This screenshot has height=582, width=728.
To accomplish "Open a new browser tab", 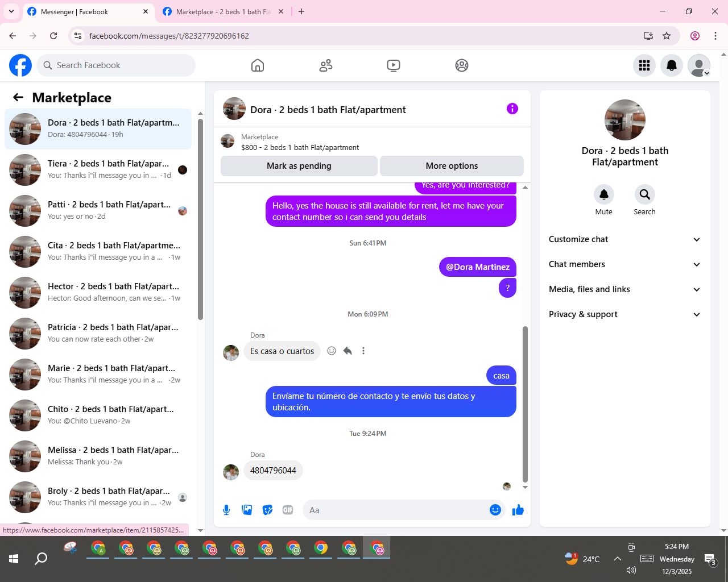I will coord(301,11).
